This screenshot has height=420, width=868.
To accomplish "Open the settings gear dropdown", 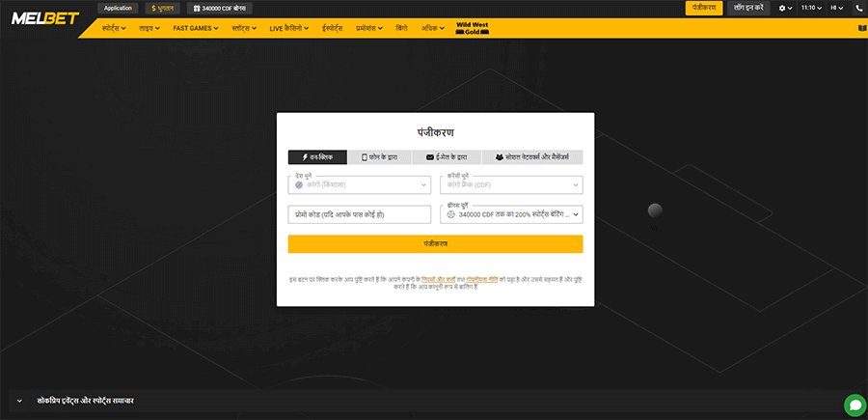I will pyautogui.click(x=785, y=9).
